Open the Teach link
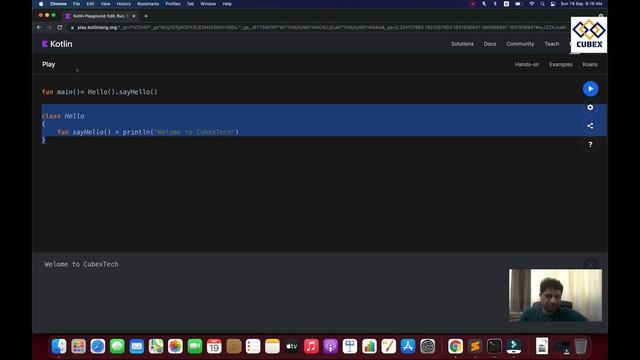 (x=552, y=44)
